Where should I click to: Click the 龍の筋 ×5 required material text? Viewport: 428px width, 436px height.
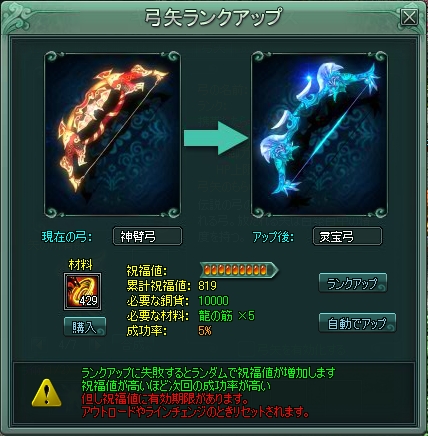[x=226, y=316]
